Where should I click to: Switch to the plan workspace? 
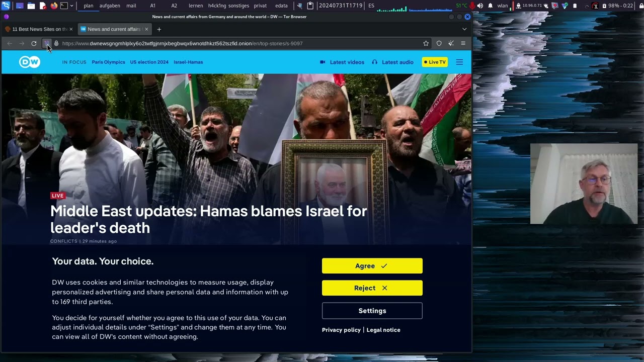point(89,6)
